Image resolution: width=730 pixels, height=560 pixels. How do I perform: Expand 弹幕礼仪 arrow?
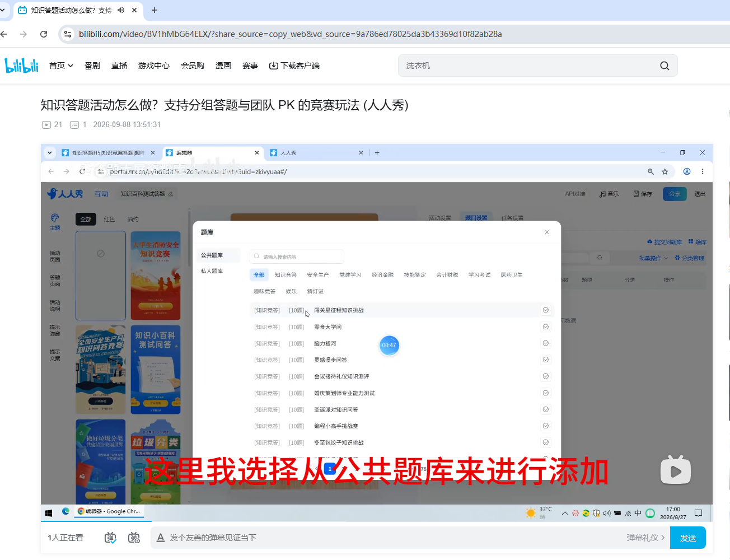coord(663,538)
